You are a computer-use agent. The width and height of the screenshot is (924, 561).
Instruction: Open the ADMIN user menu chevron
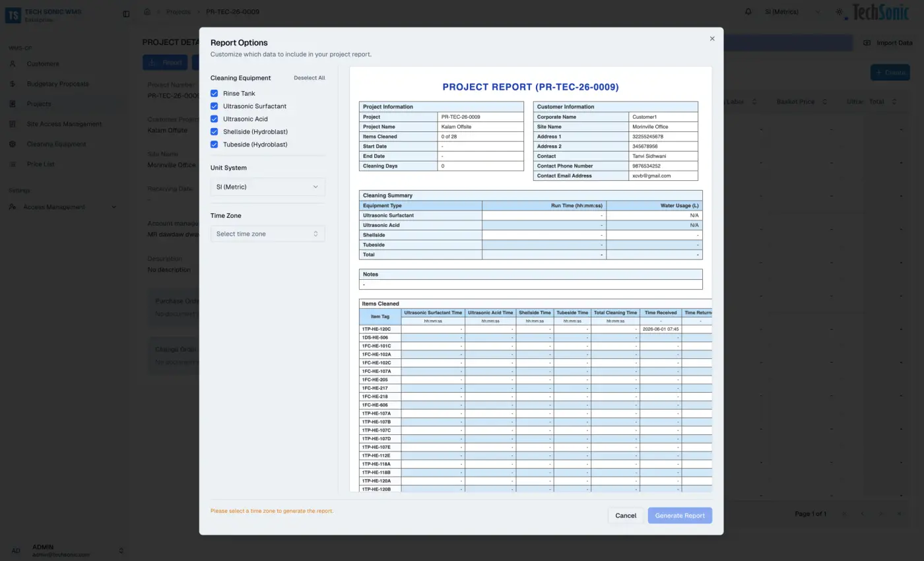(121, 550)
